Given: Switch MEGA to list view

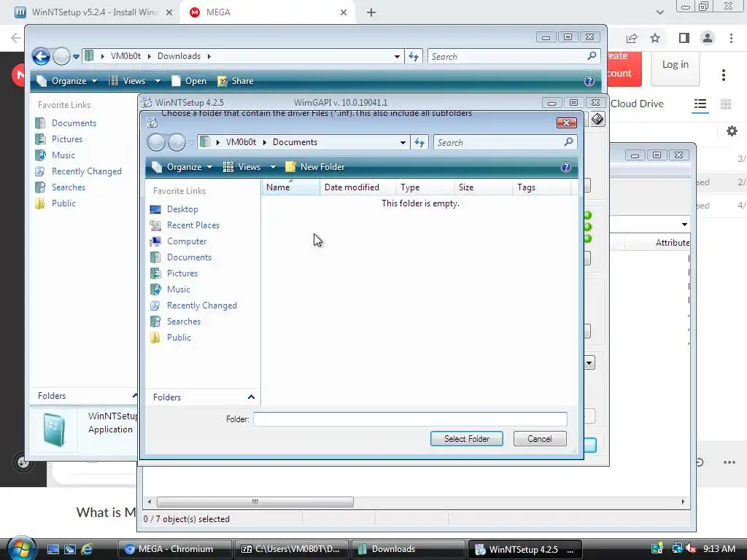Looking at the screenshot, I should coord(700,104).
